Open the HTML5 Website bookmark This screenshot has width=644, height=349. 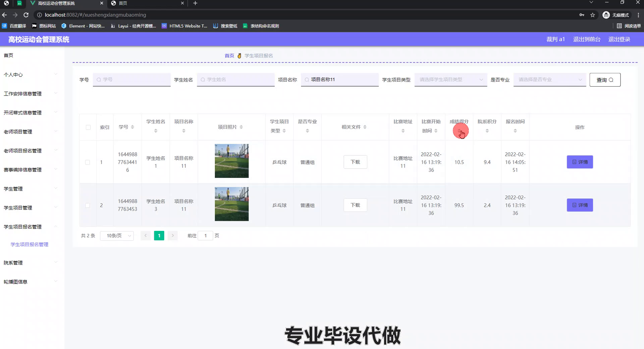(x=184, y=26)
